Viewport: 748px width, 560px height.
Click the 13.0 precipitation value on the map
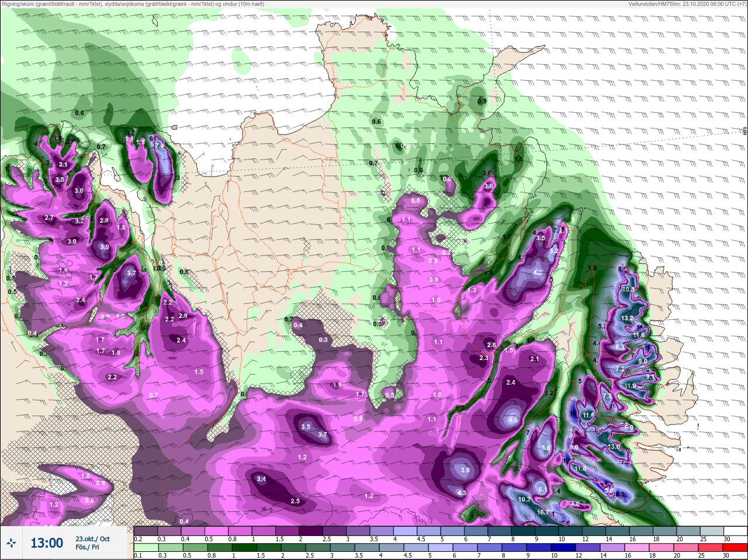(x=614, y=447)
